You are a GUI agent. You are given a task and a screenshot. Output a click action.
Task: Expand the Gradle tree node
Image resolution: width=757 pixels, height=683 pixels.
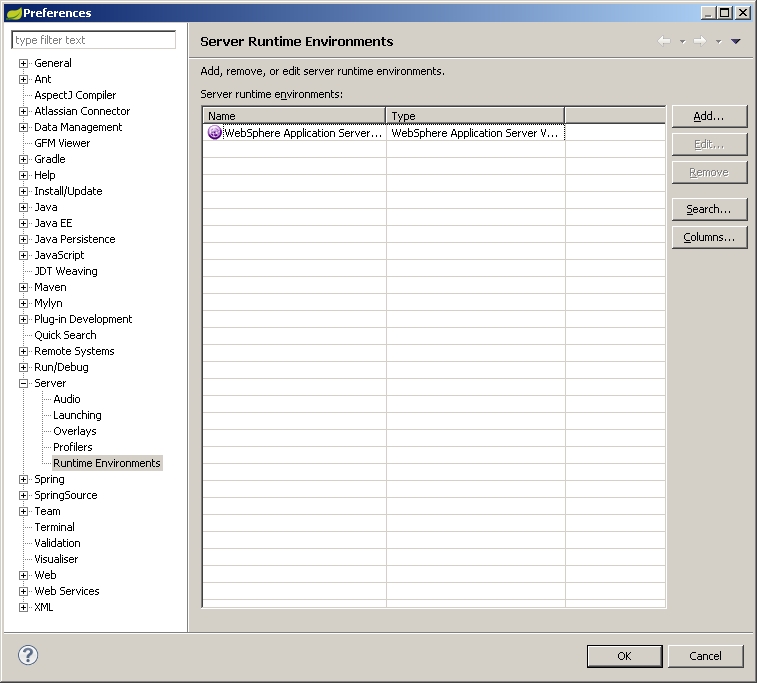(23, 159)
